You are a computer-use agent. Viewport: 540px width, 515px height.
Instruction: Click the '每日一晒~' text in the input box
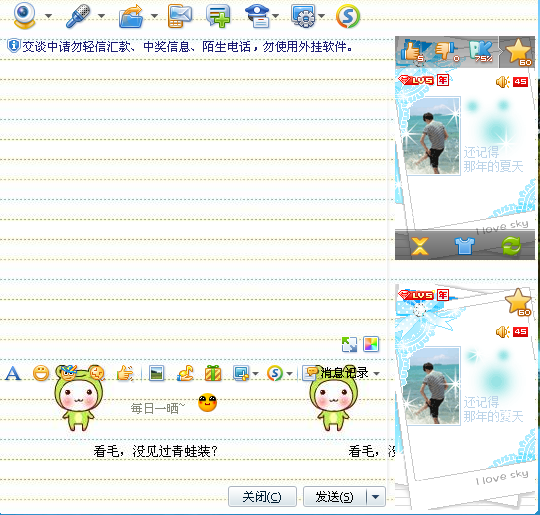coord(158,408)
